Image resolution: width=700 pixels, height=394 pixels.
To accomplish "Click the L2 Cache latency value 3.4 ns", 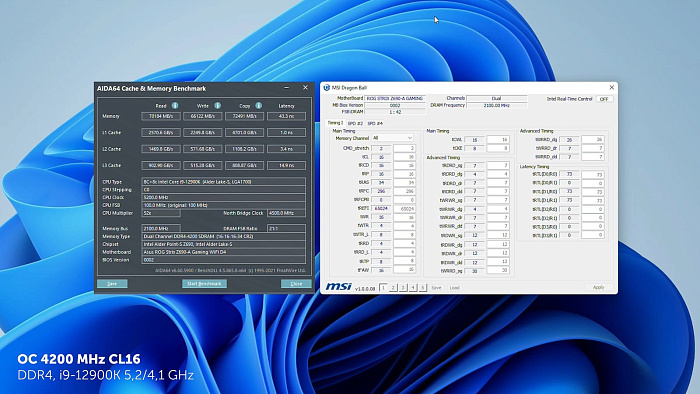I will tap(287, 149).
